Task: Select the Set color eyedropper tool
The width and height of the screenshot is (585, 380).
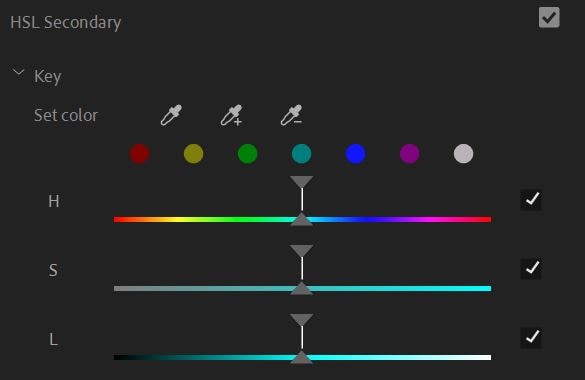Action: (x=171, y=115)
